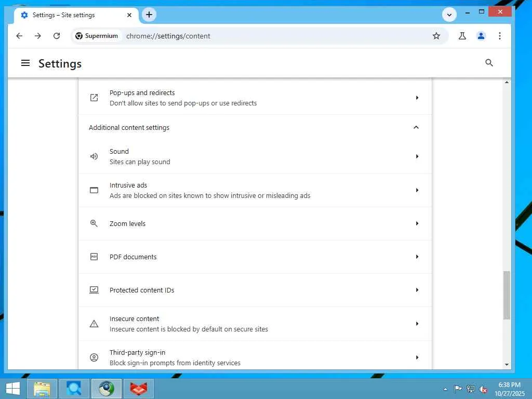Click the PDF documents row arrow
This screenshot has height=399, width=532.
point(417,257)
